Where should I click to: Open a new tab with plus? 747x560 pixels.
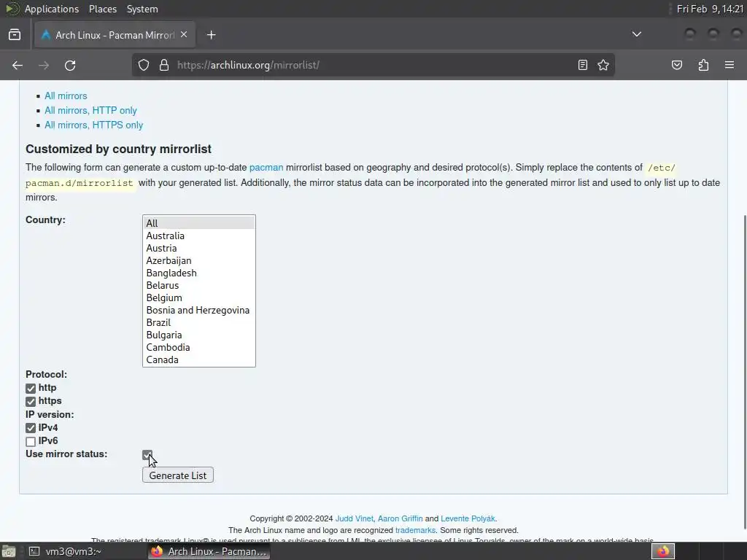click(211, 35)
